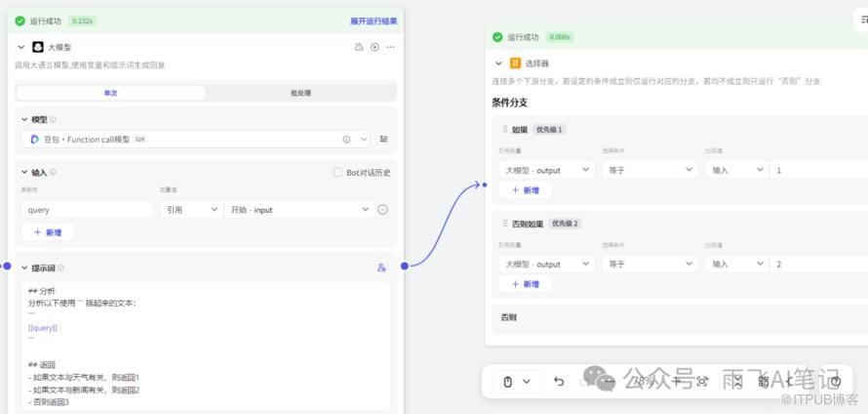The width and height of the screenshot is (868, 414).
Task: Open priority 1 大模型 - output dropdown
Action: pyautogui.click(x=547, y=170)
